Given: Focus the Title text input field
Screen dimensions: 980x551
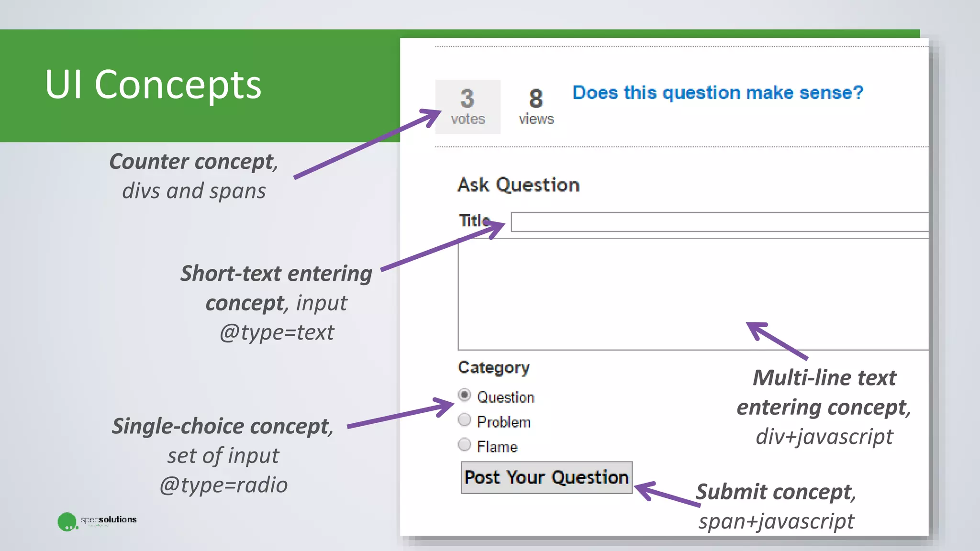Looking at the screenshot, I should point(720,222).
